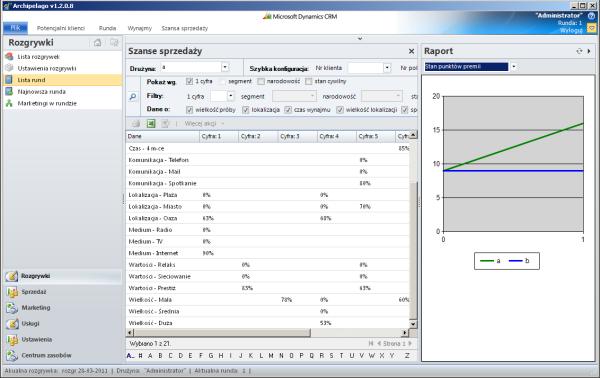The image size is (600, 378).
Task: Click the print icon in grid toolbar
Action: (x=136, y=124)
